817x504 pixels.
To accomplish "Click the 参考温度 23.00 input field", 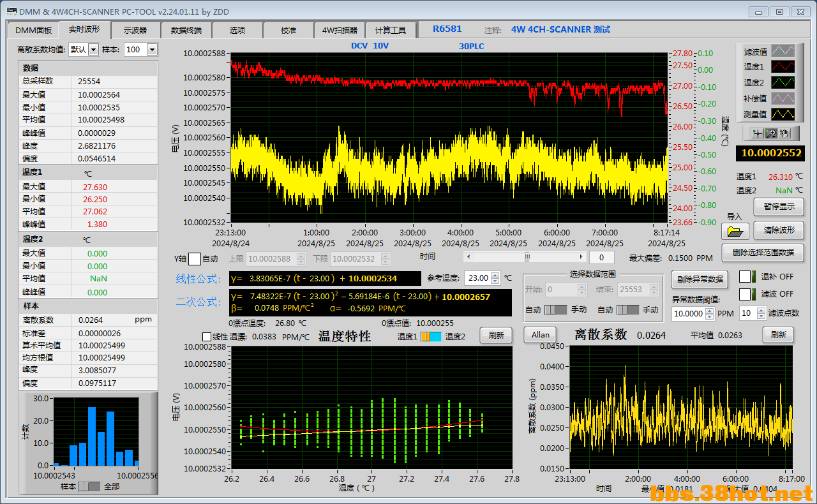I will (477, 278).
